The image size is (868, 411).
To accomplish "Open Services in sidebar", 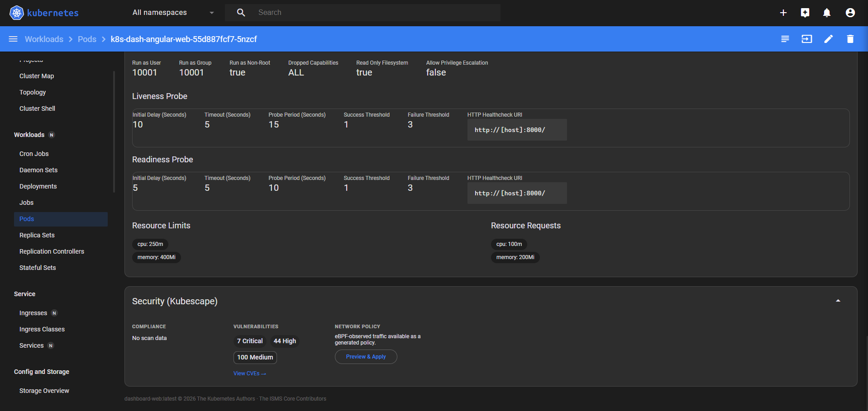I will tap(32, 345).
